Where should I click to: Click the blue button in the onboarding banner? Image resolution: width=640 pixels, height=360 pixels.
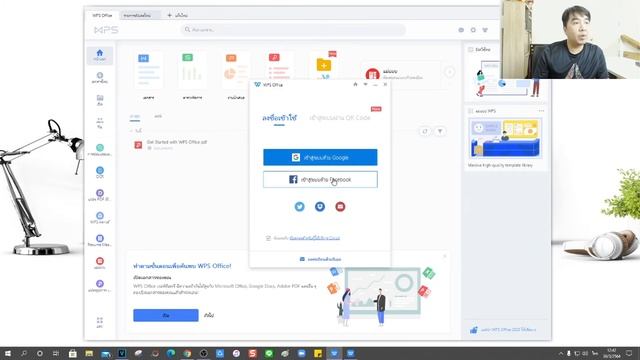point(166,315)
